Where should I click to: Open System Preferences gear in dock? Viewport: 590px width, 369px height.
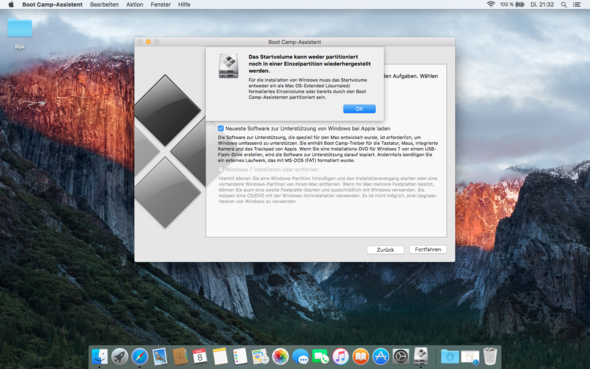(401, 356)
